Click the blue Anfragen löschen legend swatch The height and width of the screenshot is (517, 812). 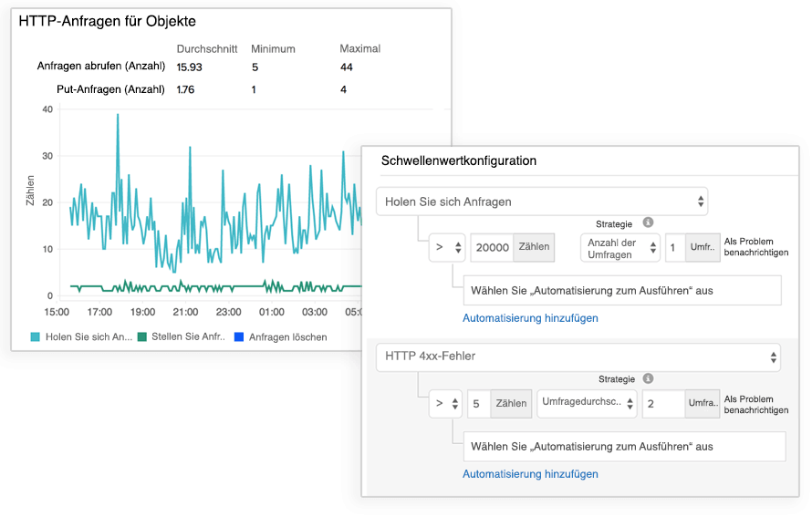coord(240,337)
